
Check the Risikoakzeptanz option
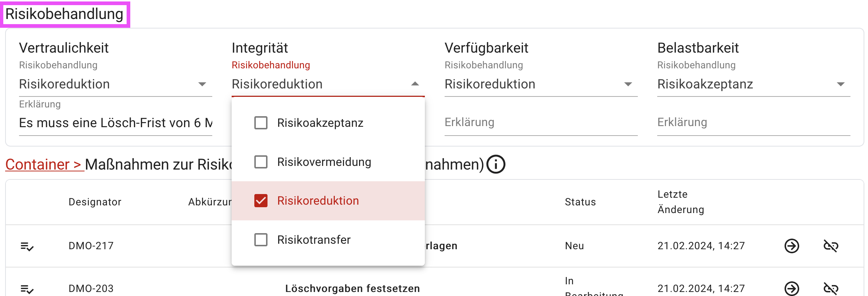tap(261, 123)
